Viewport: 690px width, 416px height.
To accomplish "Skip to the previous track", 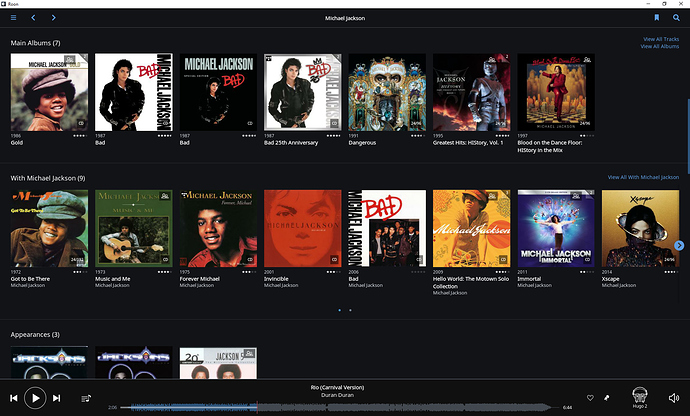I will pyautogui.click(x=14, y=398).
